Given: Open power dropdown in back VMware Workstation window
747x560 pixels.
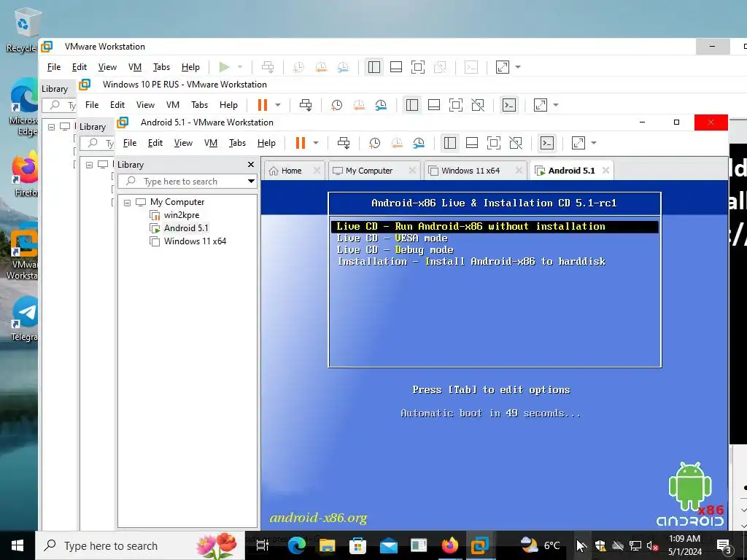Looking at the screenshot, I should click(240, 67).
